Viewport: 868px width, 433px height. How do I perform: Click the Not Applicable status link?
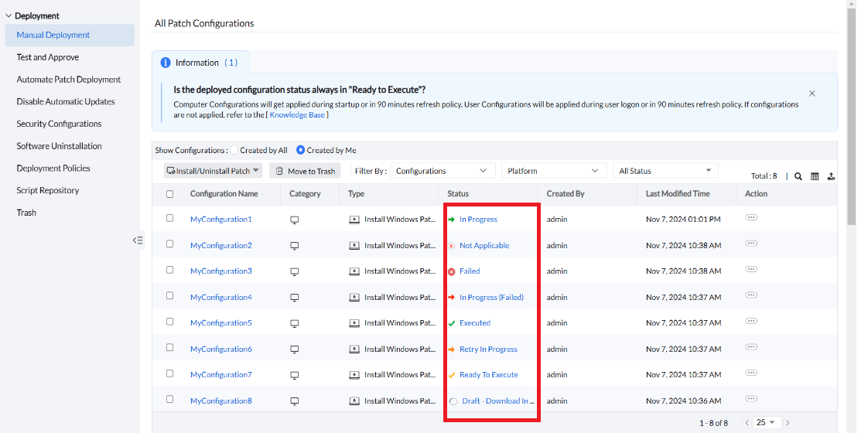484,245
